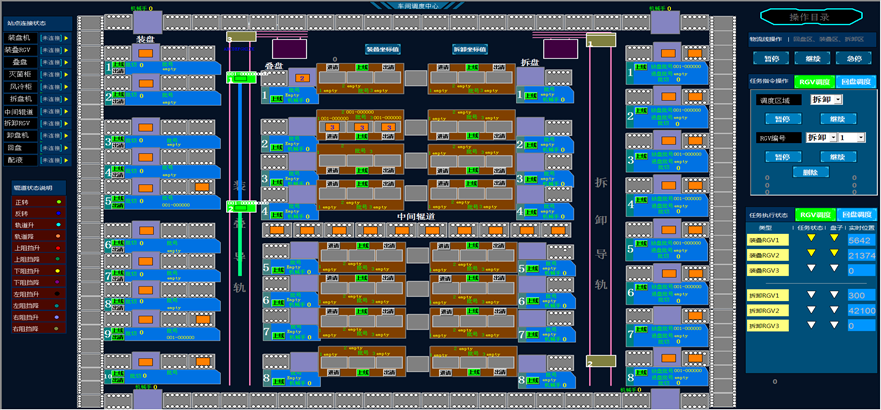Select RGV调度 tab in 任务执行状态
881x410 pixels.
(x=814, y=215)
